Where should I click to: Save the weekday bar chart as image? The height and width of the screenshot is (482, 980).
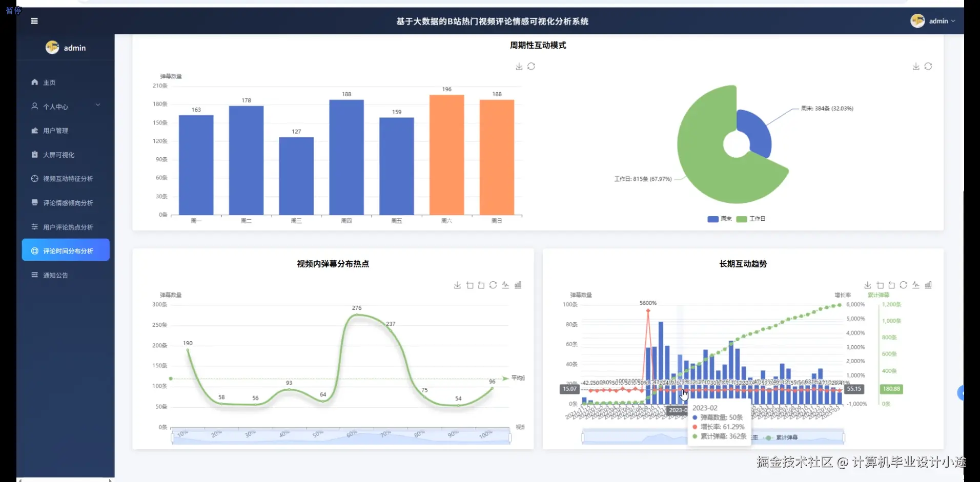tap(519, 67)
